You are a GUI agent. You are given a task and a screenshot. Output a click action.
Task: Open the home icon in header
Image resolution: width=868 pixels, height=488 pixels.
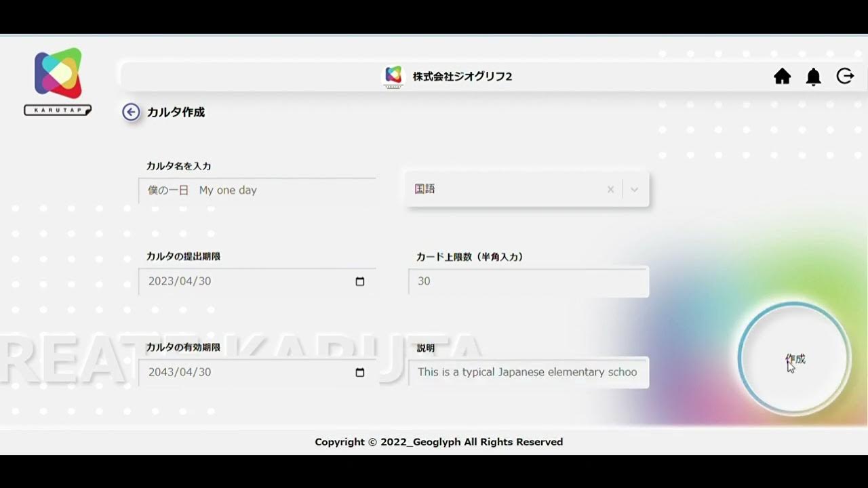[783, 77]
